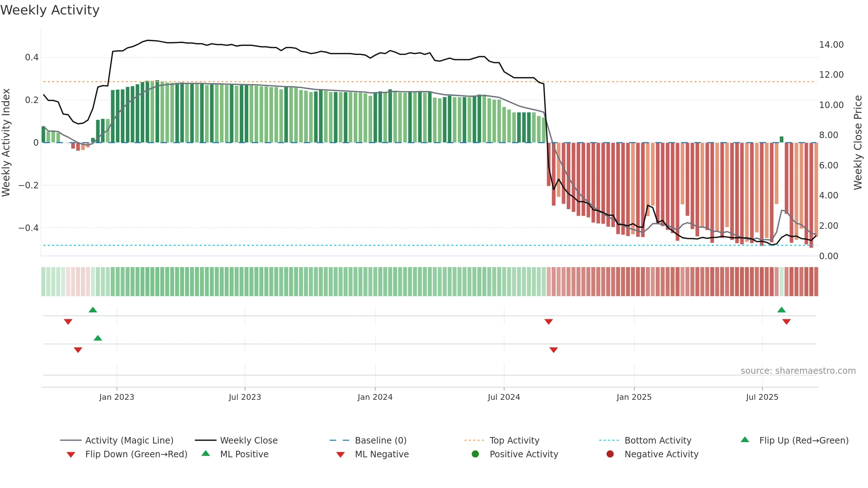This screenshot has width=868, height=488.
Task: Click the Top Activity legend entry
Action: coord(502,440)
